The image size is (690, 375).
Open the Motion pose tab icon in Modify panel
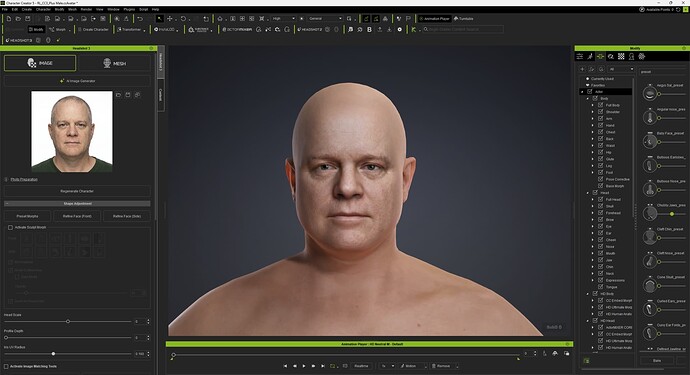pos(590,56)
